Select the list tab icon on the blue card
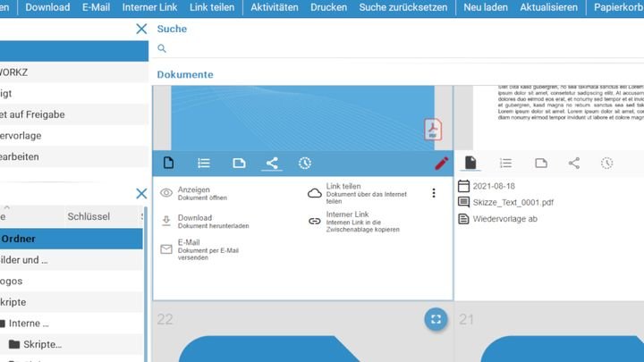 pyautogui.click(x=204, y=163)
